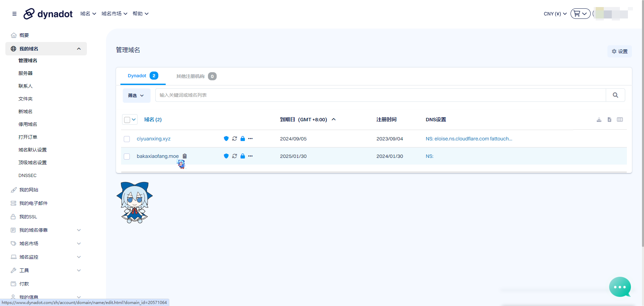Click the lock icon for ciyuanxing.xyz

pyautogui.click(x=243, y=139)
